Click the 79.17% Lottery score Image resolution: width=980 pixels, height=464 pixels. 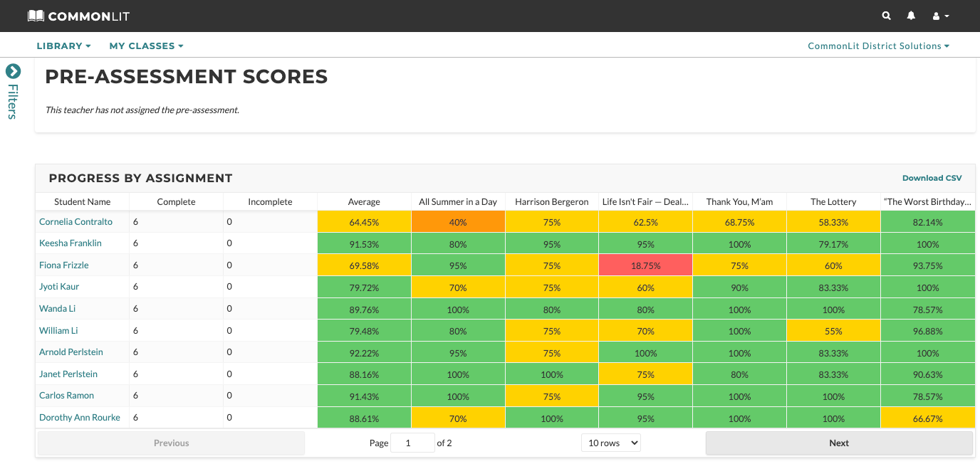click(x=833, y=244)
